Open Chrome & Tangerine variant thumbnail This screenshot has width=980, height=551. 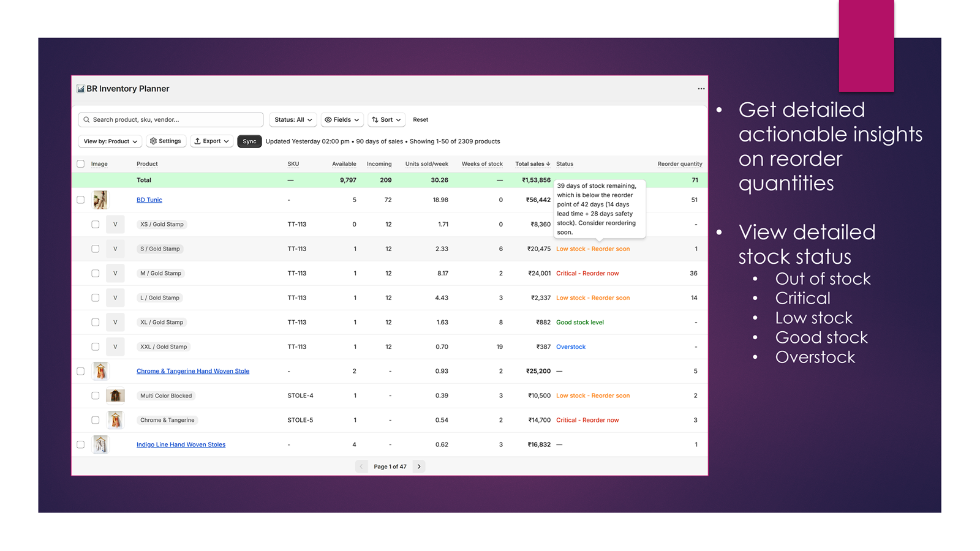(115, 420)
